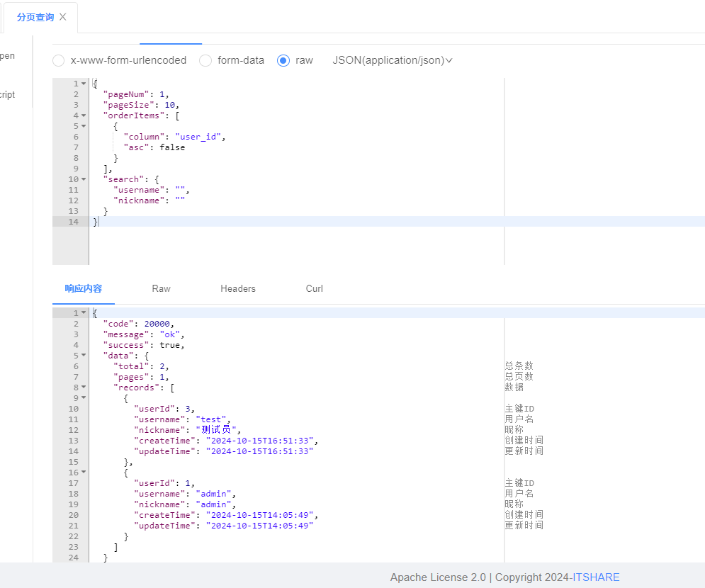Activate the 分页查询 page tab
The height and width of the screenshot is (588, 705).
35,17
